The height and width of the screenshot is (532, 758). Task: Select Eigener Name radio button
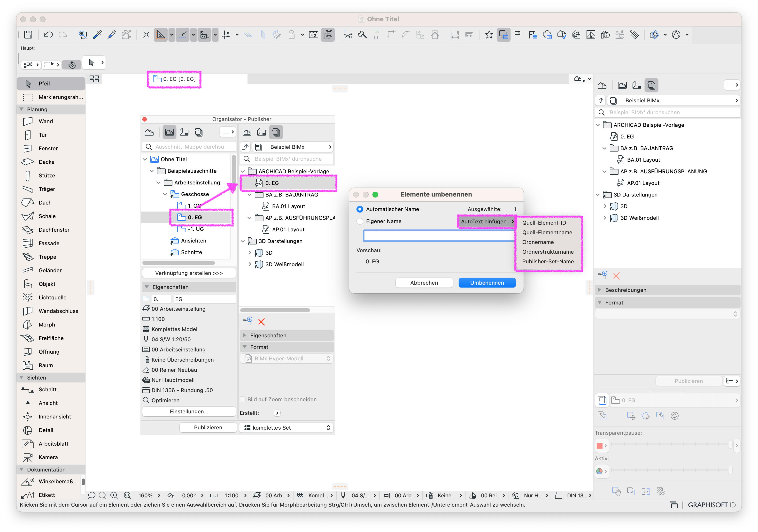(360, 221)
